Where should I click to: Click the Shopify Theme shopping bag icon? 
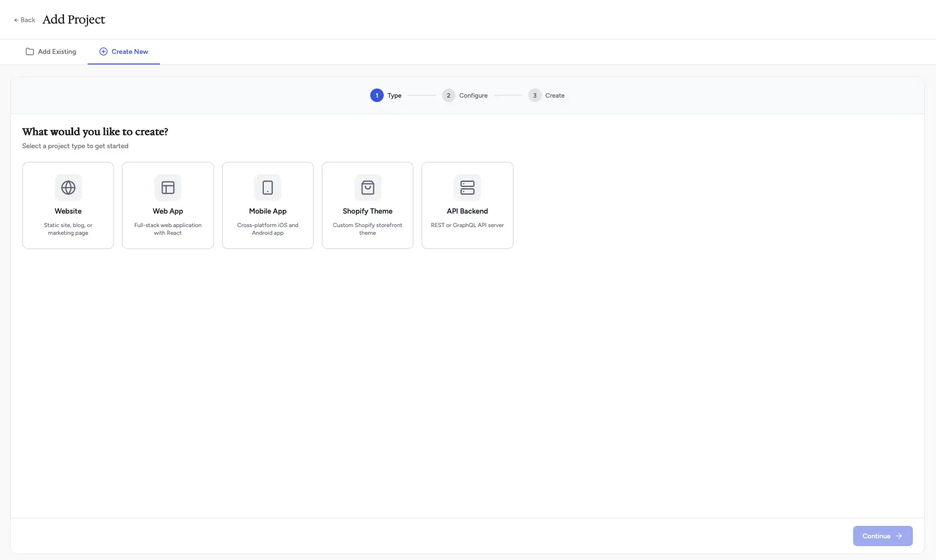(x=367, y=188)
